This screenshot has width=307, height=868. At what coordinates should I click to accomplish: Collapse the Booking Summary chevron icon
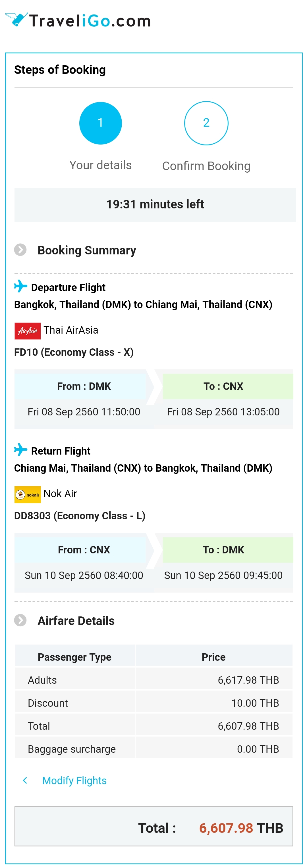pyautogui.click(x=20, y=250)
